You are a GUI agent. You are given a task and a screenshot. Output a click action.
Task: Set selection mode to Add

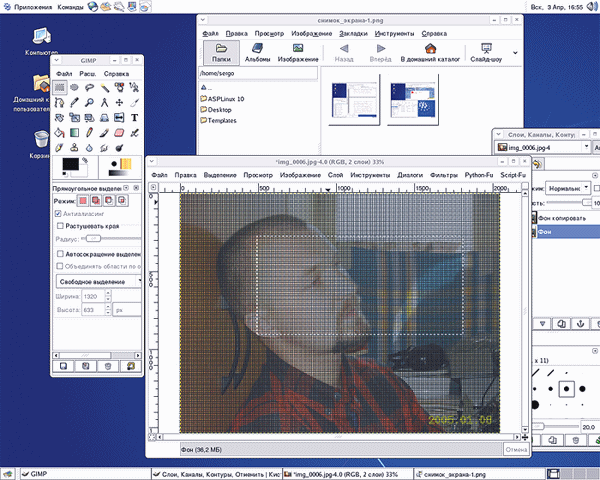96,201
